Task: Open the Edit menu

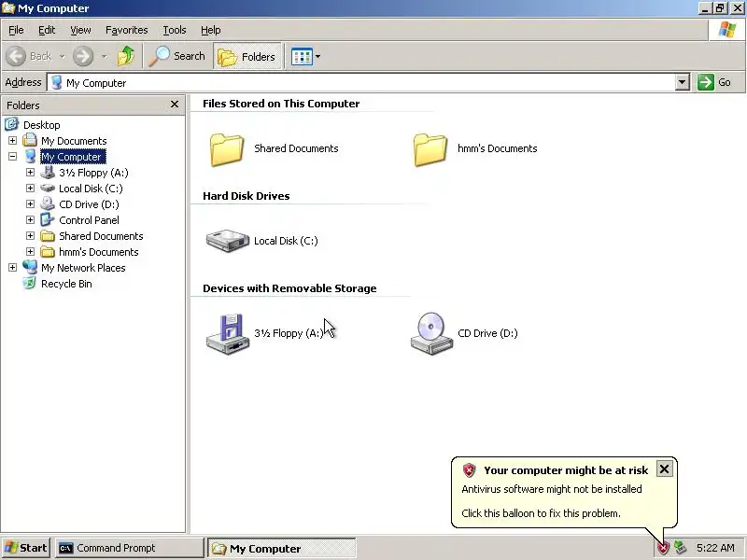Action: pyautogui.click(x=47, y=30)
